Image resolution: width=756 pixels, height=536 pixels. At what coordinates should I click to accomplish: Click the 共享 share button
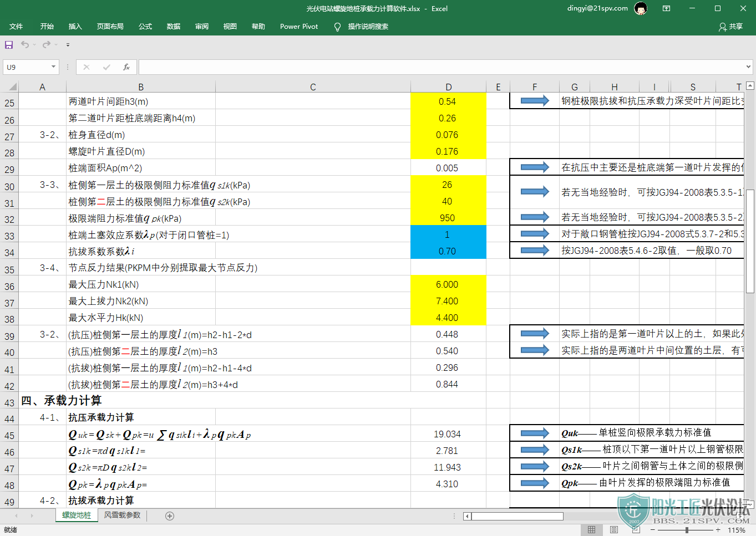(x=730, y=27)
